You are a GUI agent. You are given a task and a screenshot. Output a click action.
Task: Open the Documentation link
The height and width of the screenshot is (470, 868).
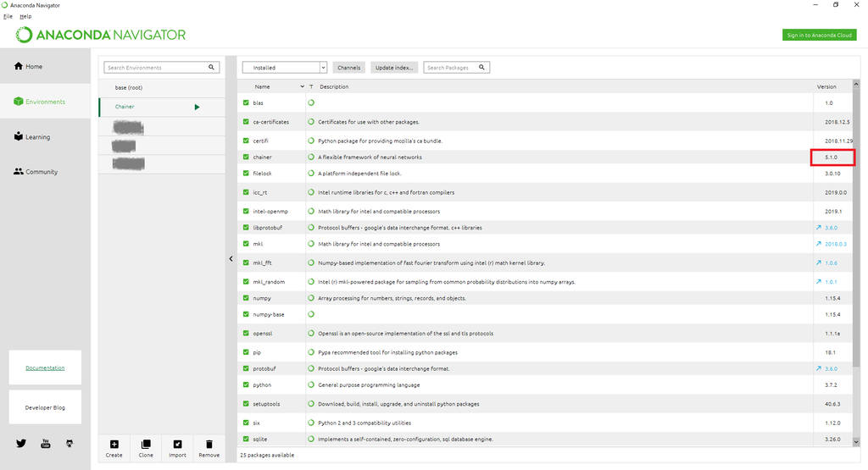pos(45,368)
